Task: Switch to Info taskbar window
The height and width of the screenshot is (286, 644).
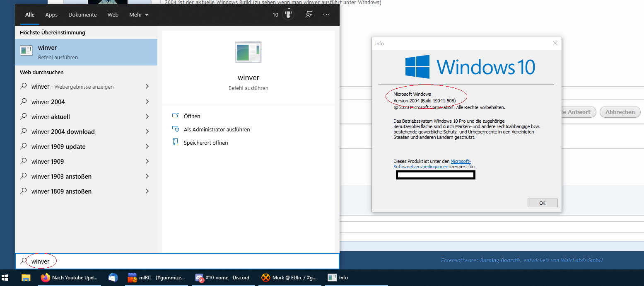Action: click(356, 278)
